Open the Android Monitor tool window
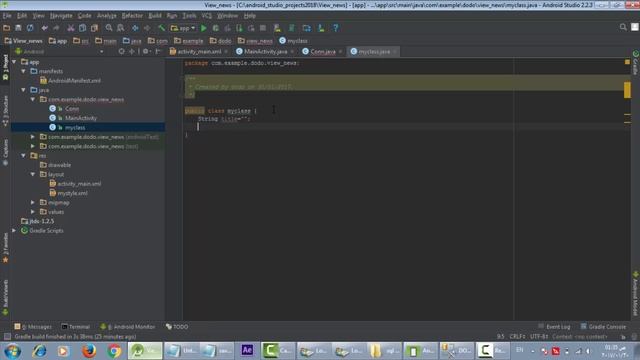The height and width of the screenshot is (360, 640). [x=128, y=327]
